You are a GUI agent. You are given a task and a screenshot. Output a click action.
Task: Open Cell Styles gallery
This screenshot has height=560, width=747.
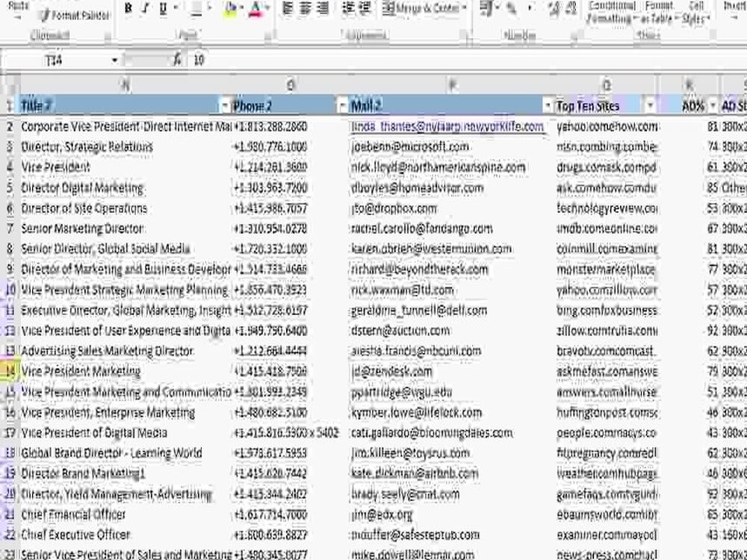695,12
